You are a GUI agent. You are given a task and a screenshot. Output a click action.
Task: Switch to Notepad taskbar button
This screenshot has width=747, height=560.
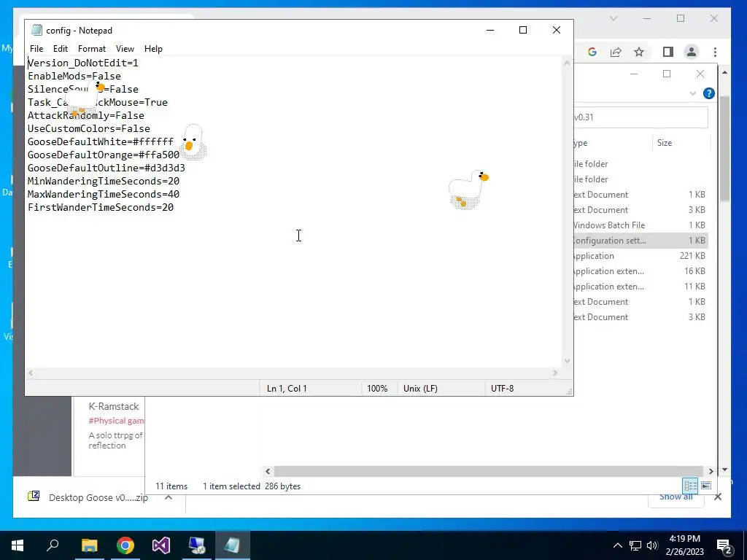click(x=232, y=545)
